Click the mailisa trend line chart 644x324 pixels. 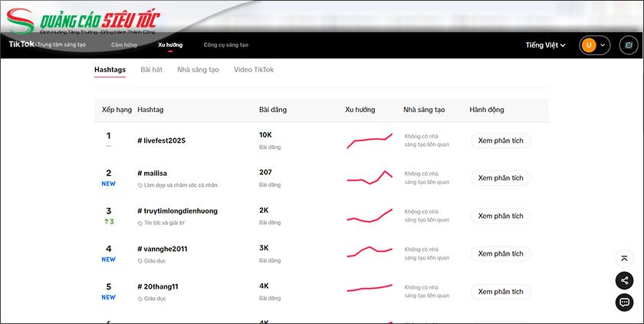(x=370, y=177)
